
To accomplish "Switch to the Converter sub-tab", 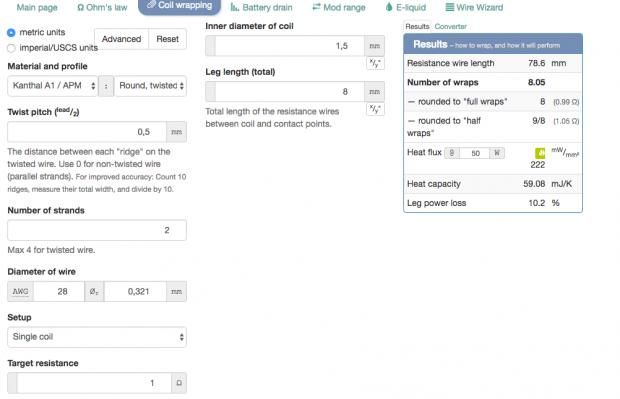I will [x=450, y=26].
